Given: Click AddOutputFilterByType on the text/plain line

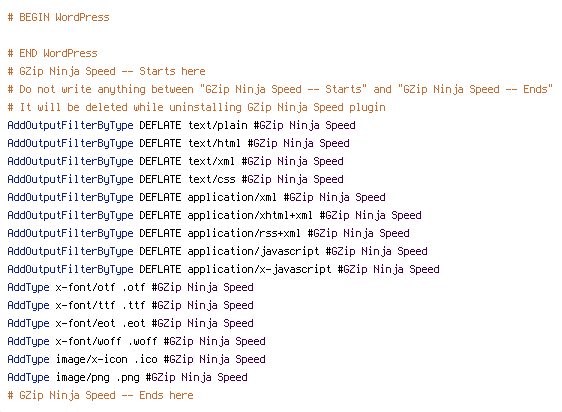Looking at the screenshot, I should pyautogui.click(x=70, y=125).
